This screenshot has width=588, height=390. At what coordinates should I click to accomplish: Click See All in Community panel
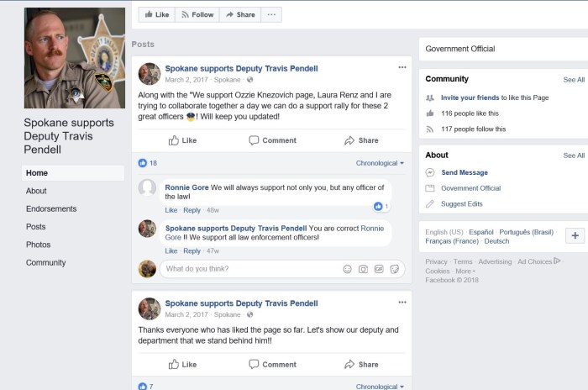tap(574, 80)
